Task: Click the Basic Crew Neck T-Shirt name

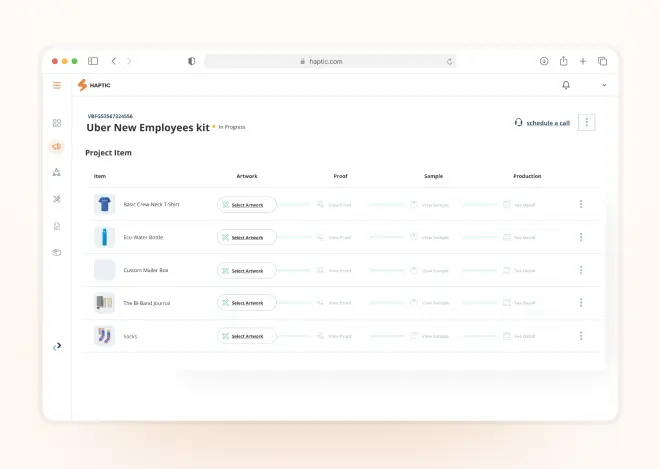Action: 151,204
